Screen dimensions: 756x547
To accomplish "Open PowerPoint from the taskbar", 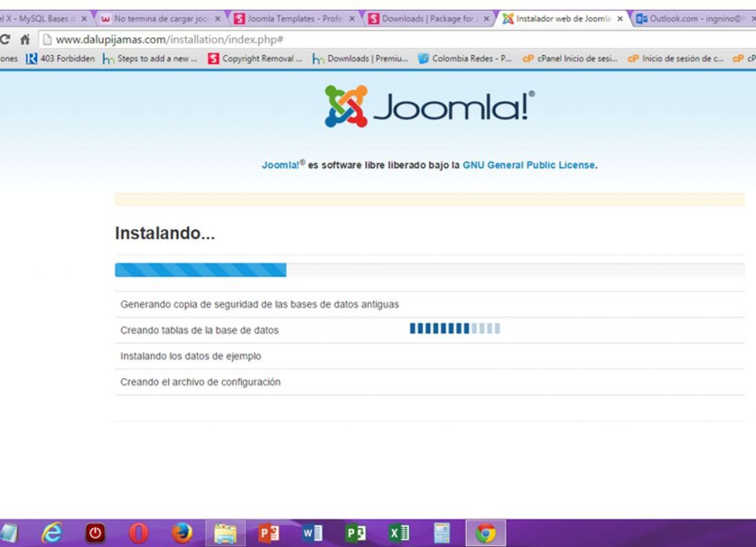I will [269, 533].
